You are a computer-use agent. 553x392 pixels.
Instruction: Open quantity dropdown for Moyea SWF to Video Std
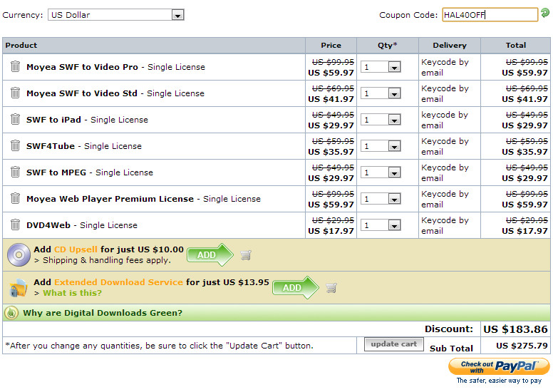point(381,93)
